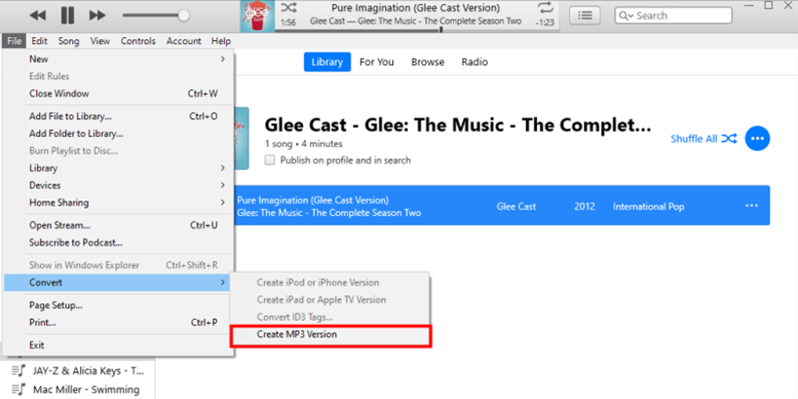Choose Subscribe to Podcast
798x399 pixels.
118,243
